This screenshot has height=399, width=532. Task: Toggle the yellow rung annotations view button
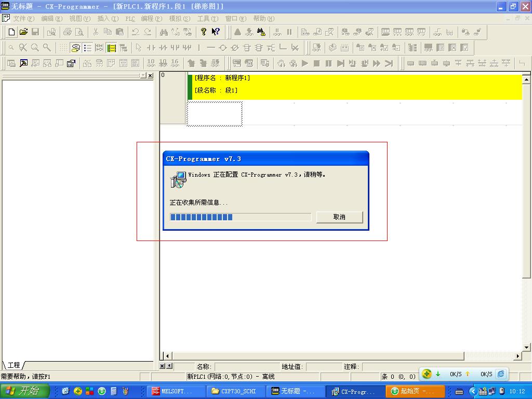click(111, 48)
